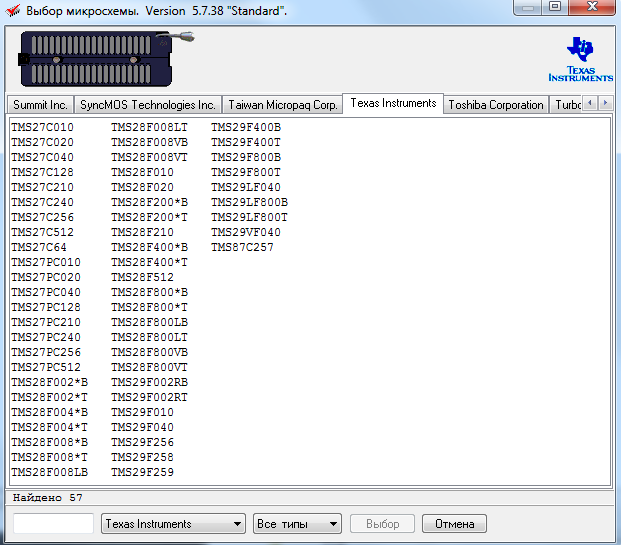Select chip TMS29VF040
621x545 pixels.
(246, 232)
